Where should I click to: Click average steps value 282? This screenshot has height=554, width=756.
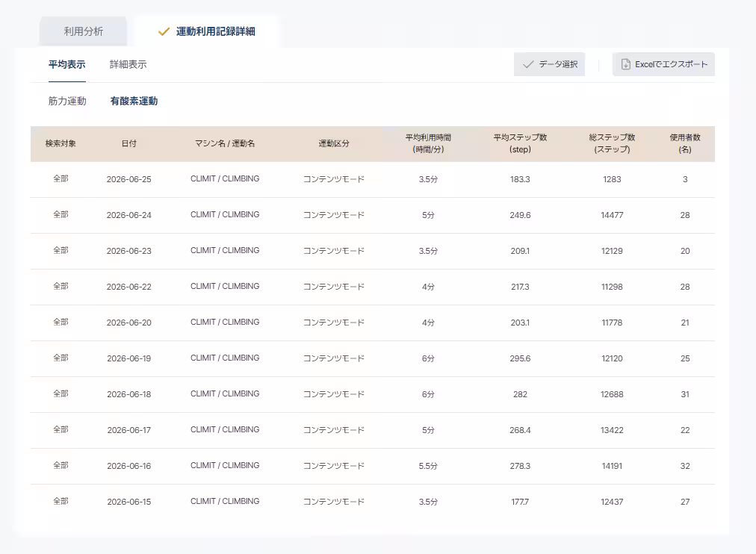[x=520, y=394]
